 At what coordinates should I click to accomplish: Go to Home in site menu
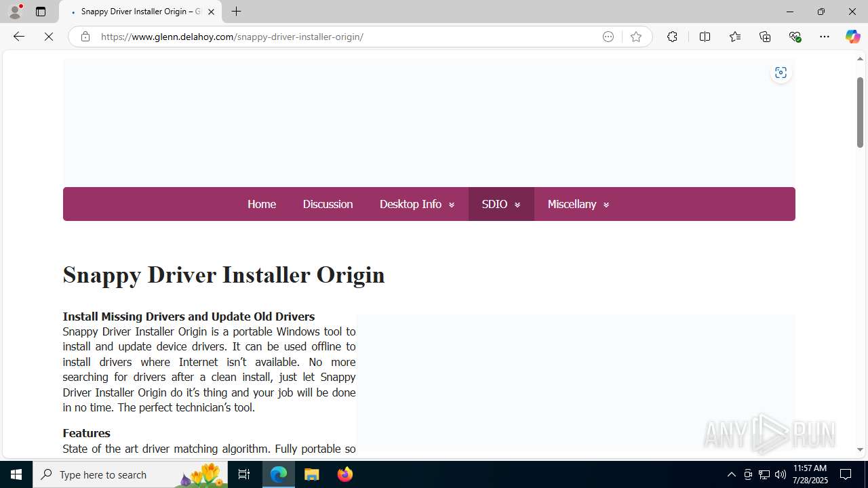point(262,204)
